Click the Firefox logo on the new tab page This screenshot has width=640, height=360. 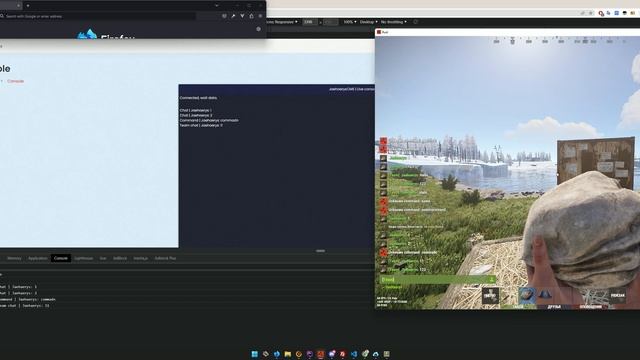pos(87,34)
